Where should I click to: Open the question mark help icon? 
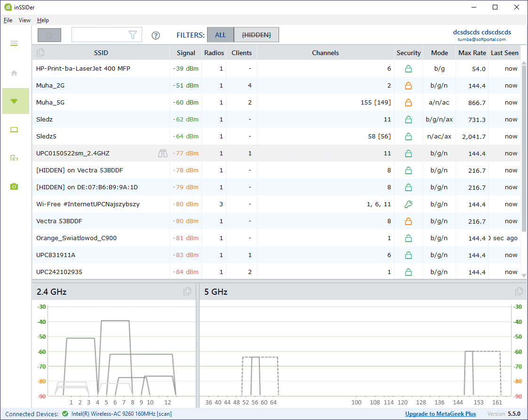tap(156, 35)
